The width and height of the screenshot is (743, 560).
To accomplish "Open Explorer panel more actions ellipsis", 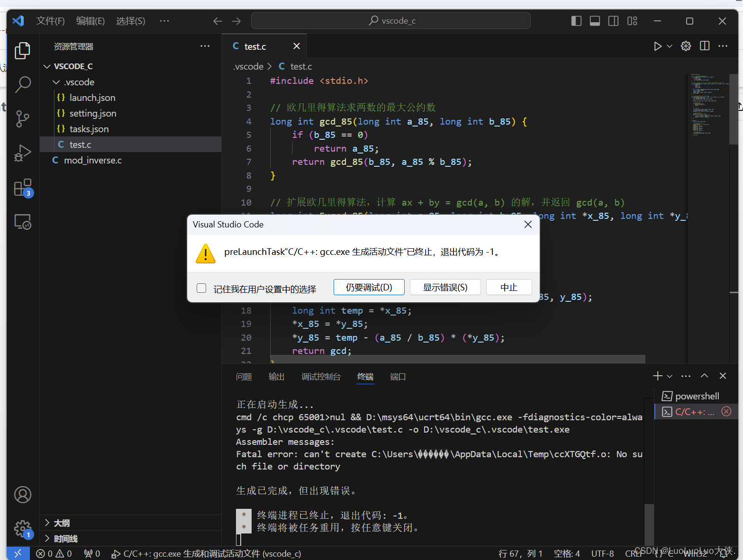I will tap(205, 46).
